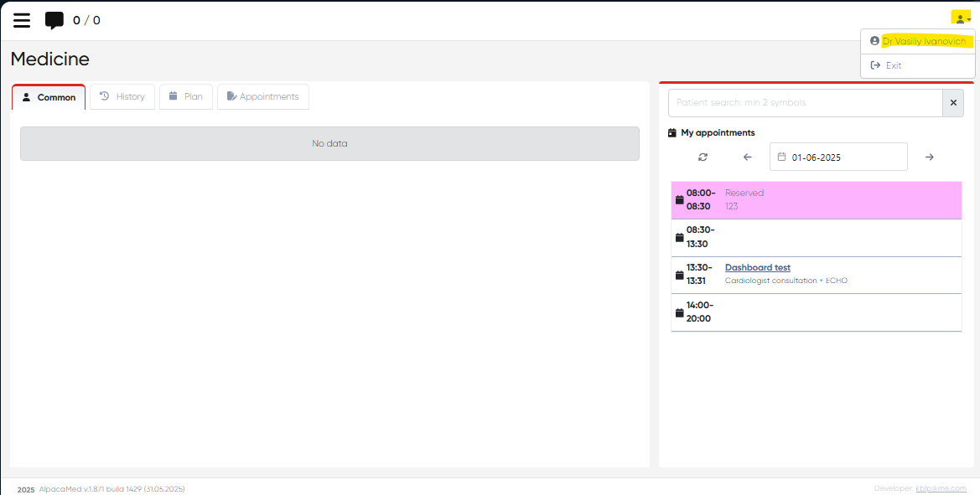Switch to the Common tab
Screen dimensions: 980x495
coord(49,97)
